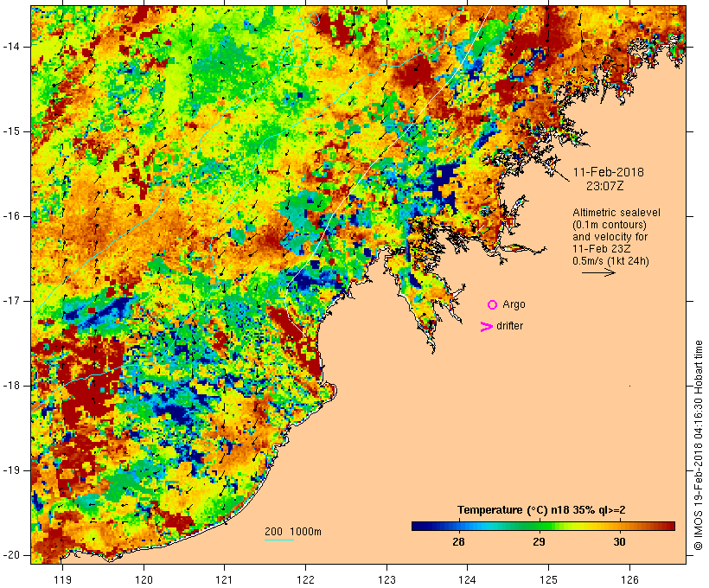Screen dimensions: 709x588
Task: Click the 123 longitude axis label
Action: coord(386,580)
